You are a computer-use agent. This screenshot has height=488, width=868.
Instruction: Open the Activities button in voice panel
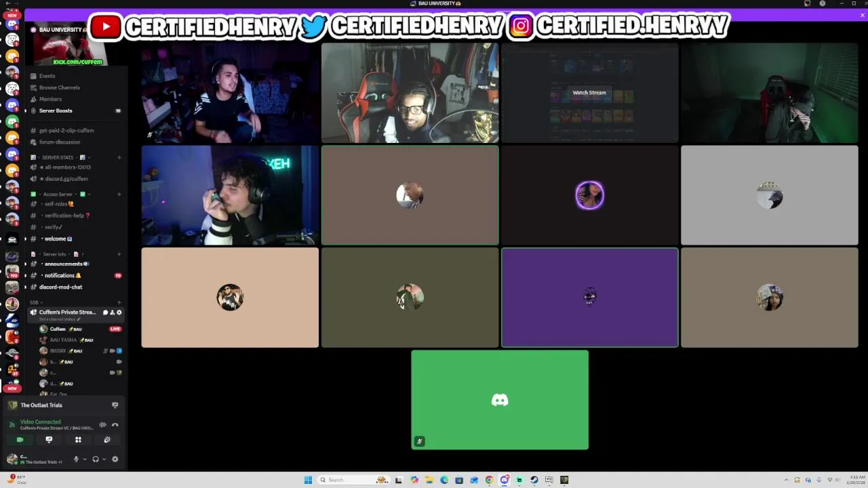click(x=78, y=440)
